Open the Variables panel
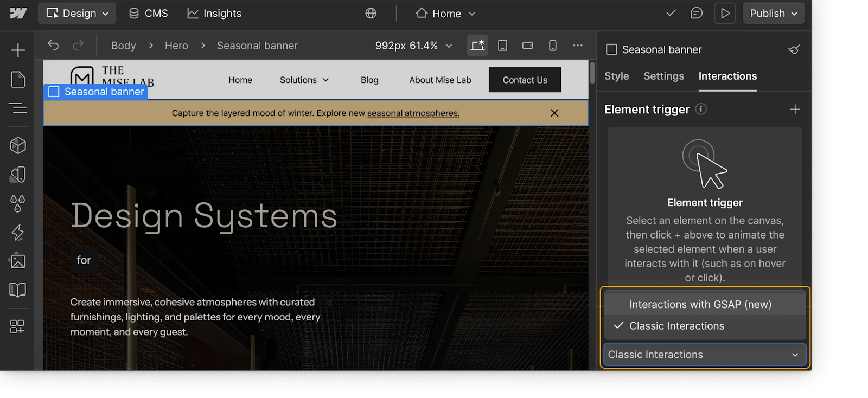This screenshot has height=398, width=868. tap(18, 174)
